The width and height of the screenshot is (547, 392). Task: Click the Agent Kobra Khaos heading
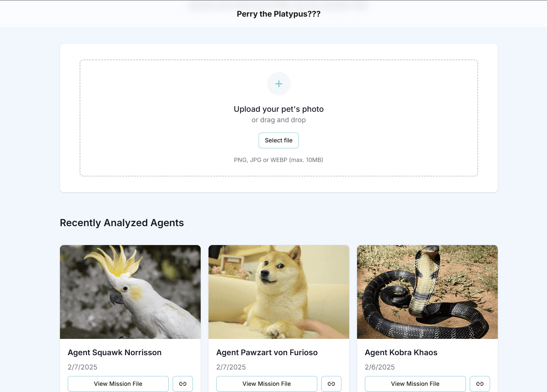point(401,353)
